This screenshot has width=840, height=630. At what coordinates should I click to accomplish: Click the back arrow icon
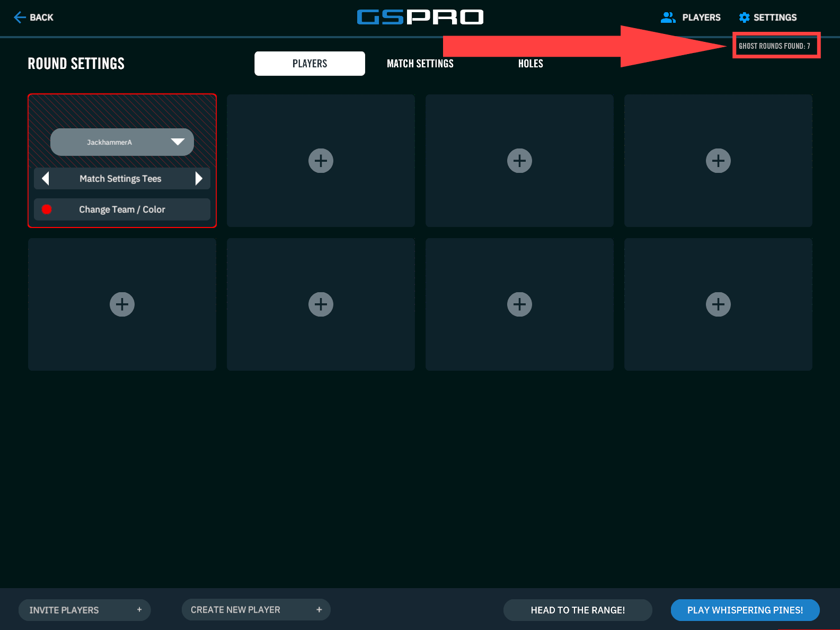(x=20, y=17)
